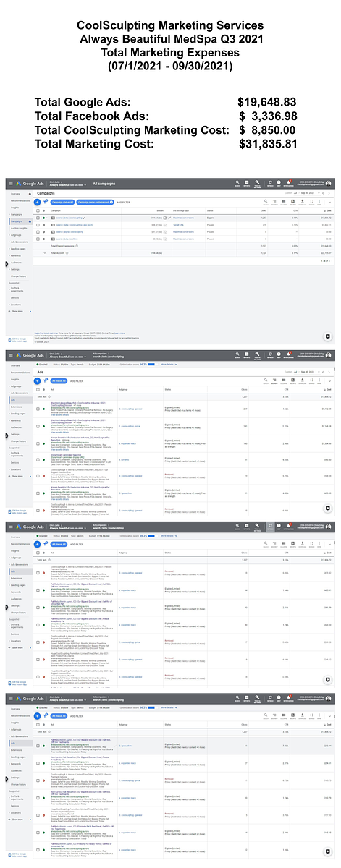Screen dimensions: 341x868
Task: Check the first 'search | beta | coolsculpting' campaign row
Action: tap(38, 218)
